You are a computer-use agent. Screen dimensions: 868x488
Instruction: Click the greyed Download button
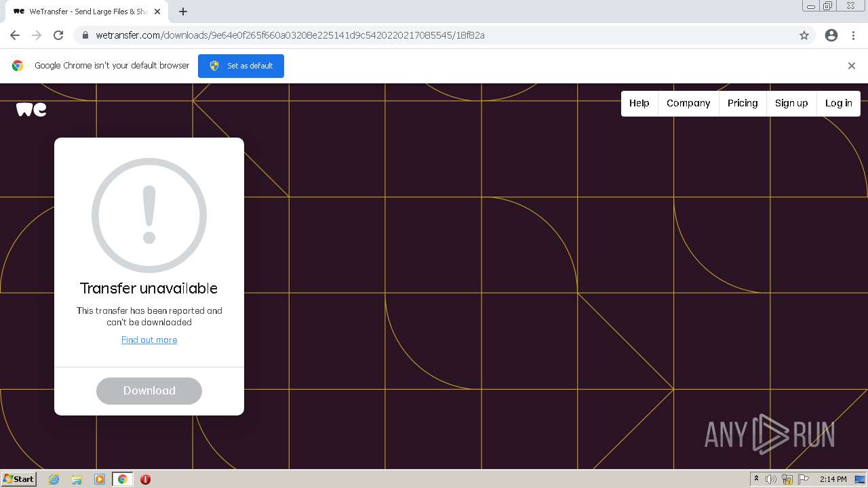(x=149, y=391)
